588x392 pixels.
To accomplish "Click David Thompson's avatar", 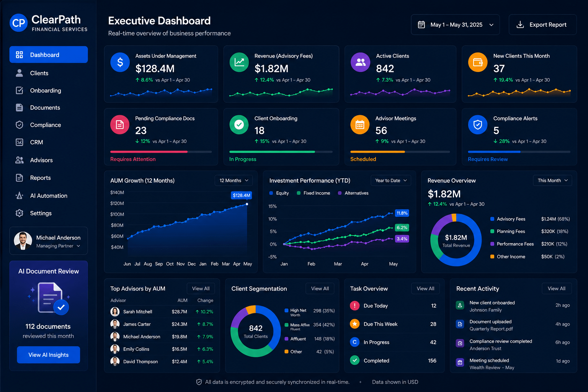I will pos(115,361).
